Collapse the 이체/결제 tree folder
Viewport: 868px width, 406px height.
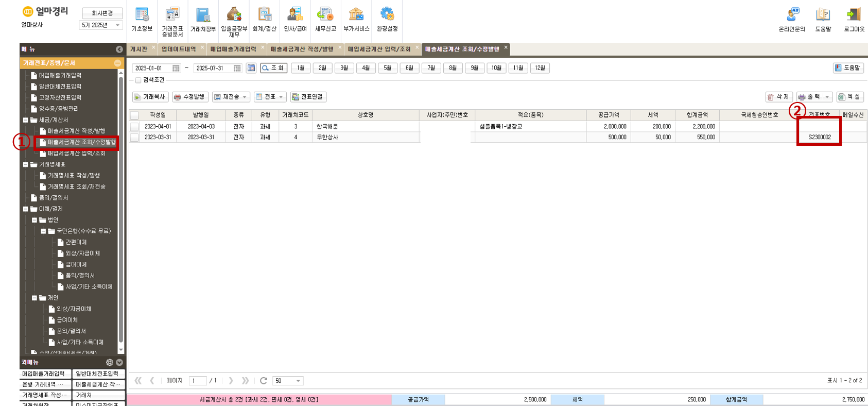(x=25, y=209)
